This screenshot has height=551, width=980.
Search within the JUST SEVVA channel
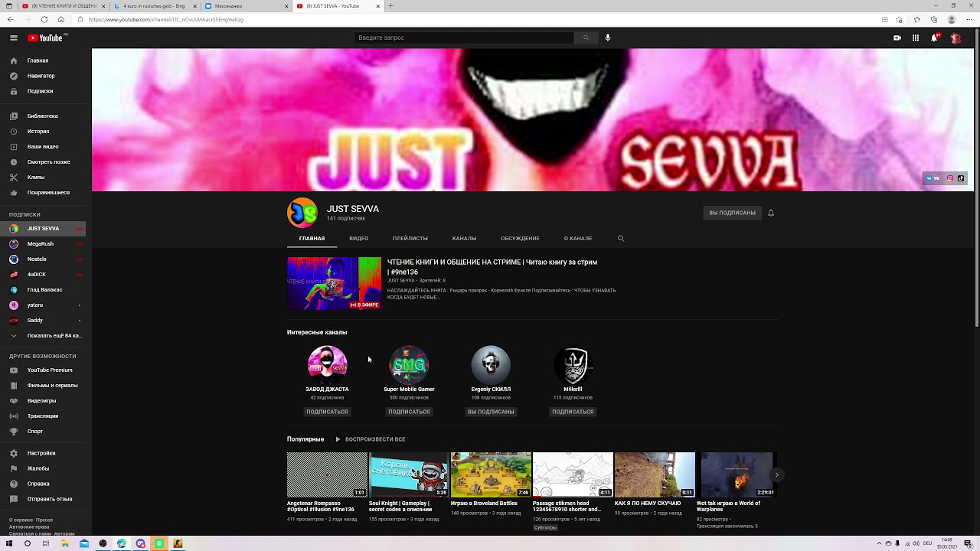tap(621, 238)
